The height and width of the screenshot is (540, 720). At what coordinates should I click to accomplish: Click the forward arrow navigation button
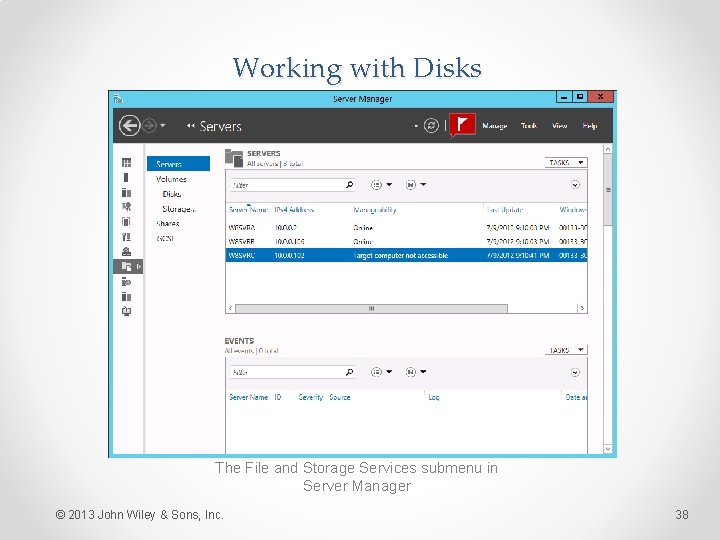(149, 125)
